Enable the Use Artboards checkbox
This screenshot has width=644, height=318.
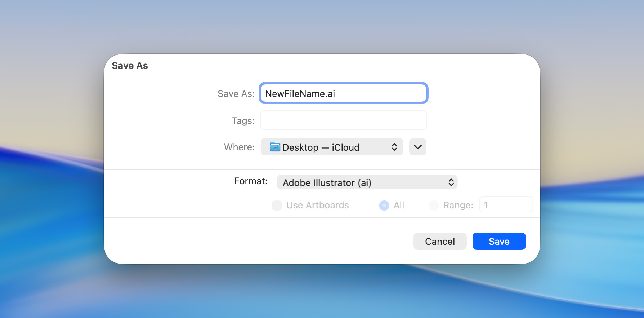click(277, 206)
